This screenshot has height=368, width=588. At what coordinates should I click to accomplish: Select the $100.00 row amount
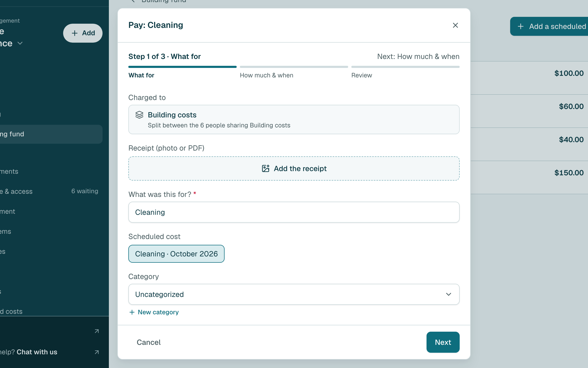click(569, 73)
